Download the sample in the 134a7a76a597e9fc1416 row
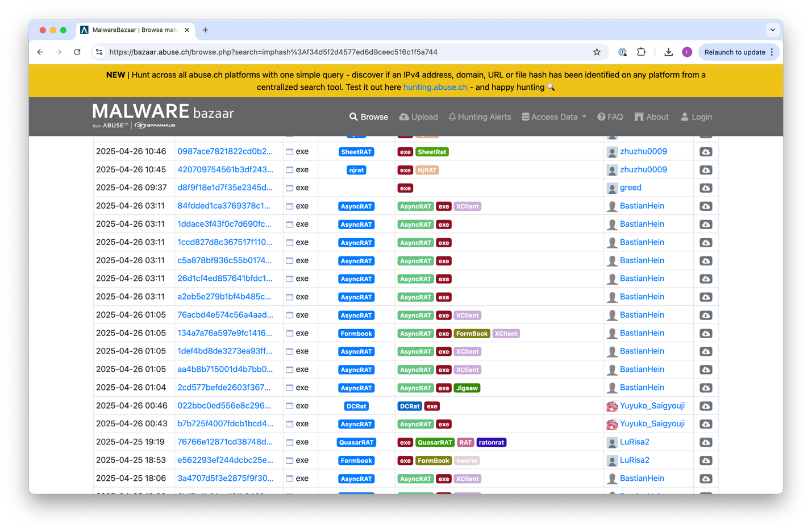The height and width of the screenshot is (532, 812). 706,334
